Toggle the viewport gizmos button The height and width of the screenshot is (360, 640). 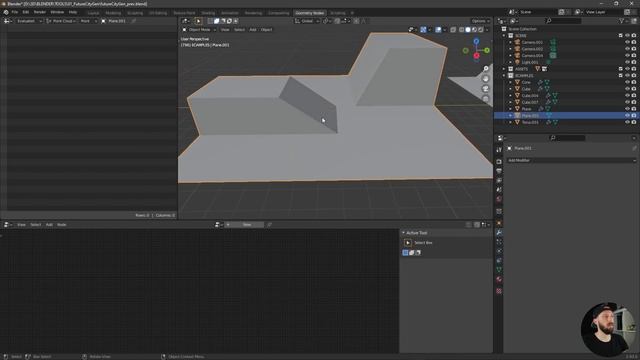(423, 30)
